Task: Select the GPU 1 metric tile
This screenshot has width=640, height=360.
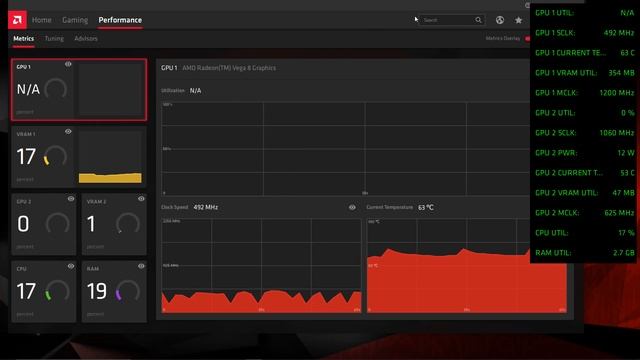Action: coord(79,90)
